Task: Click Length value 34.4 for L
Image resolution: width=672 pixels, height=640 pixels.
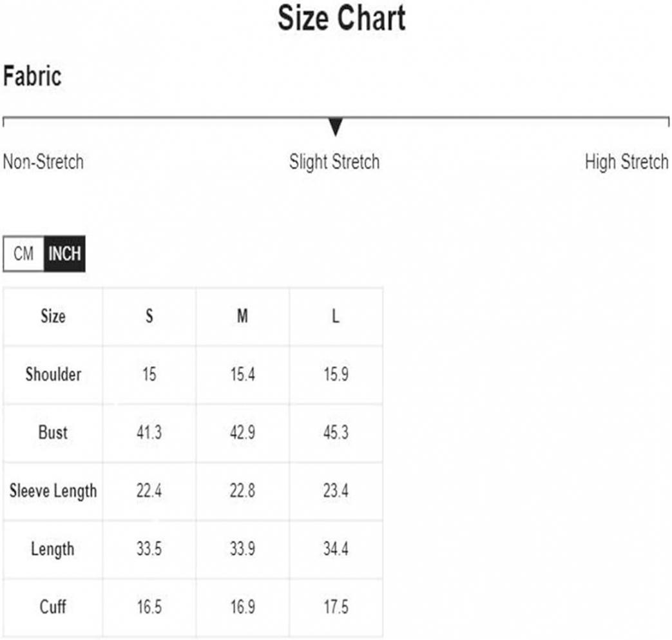Action: [336, 549]
